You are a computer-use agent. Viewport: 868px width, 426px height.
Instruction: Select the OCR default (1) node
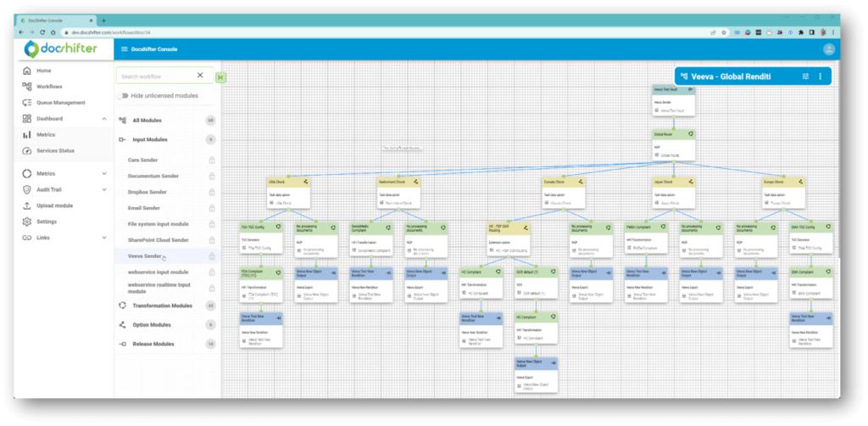[536, 285]
